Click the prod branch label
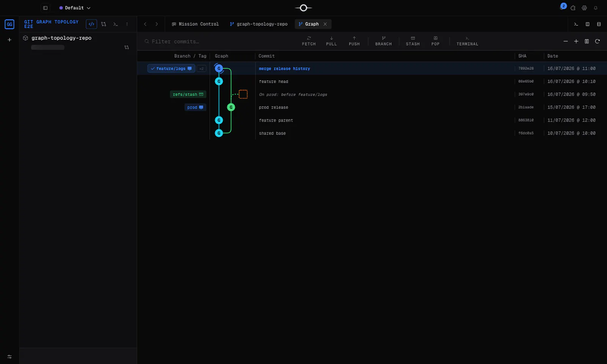607x364 pixels. click(195, 107)
